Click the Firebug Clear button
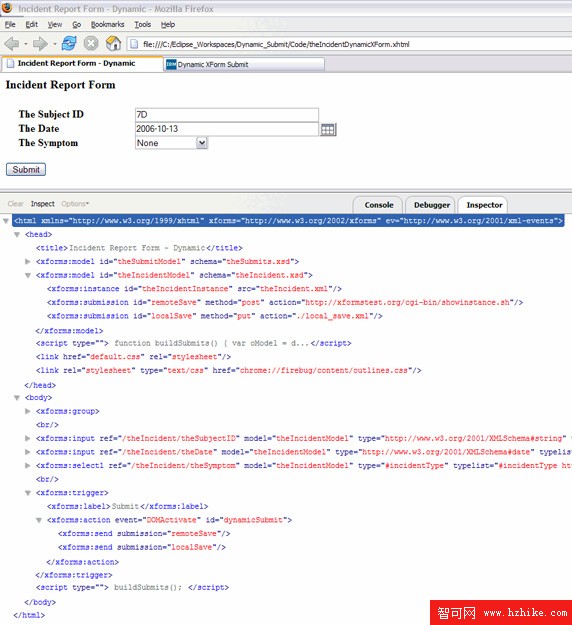The height and width of the screenshot is (625, 572). [x=15, y=204]
